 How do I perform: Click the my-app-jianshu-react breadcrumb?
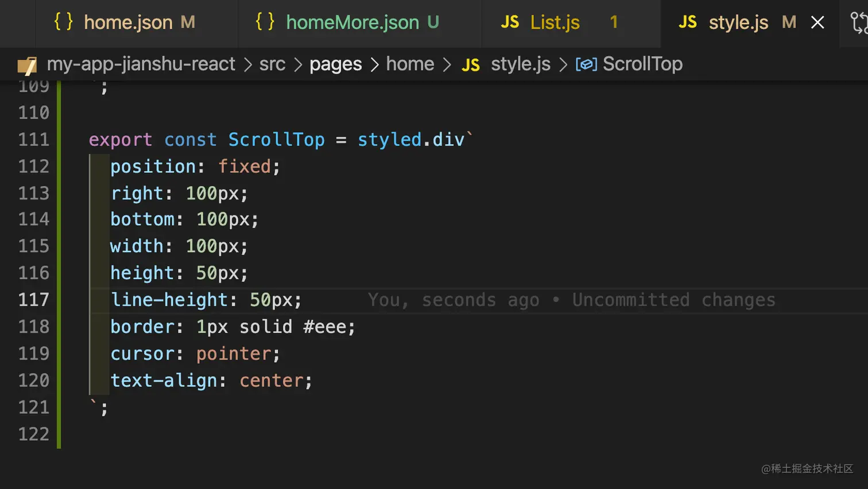click(x=141, y=64)
